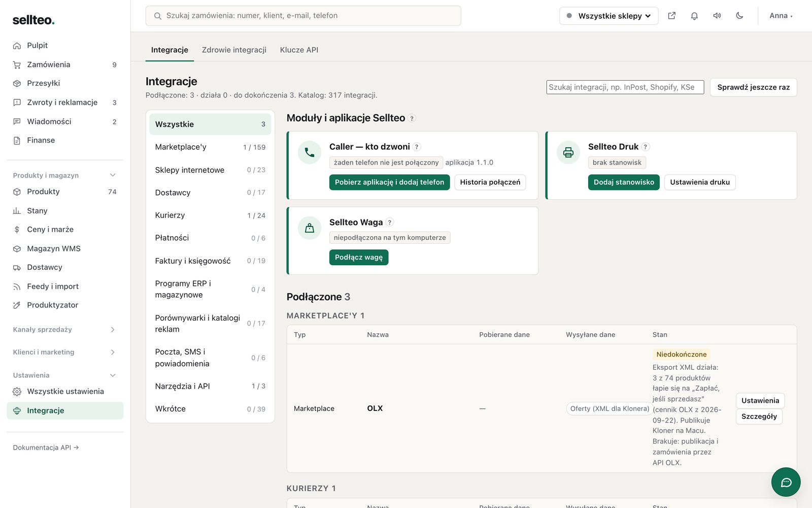
Task: Expand the Kanały sprzedaży section
Action: click(65, 330)
